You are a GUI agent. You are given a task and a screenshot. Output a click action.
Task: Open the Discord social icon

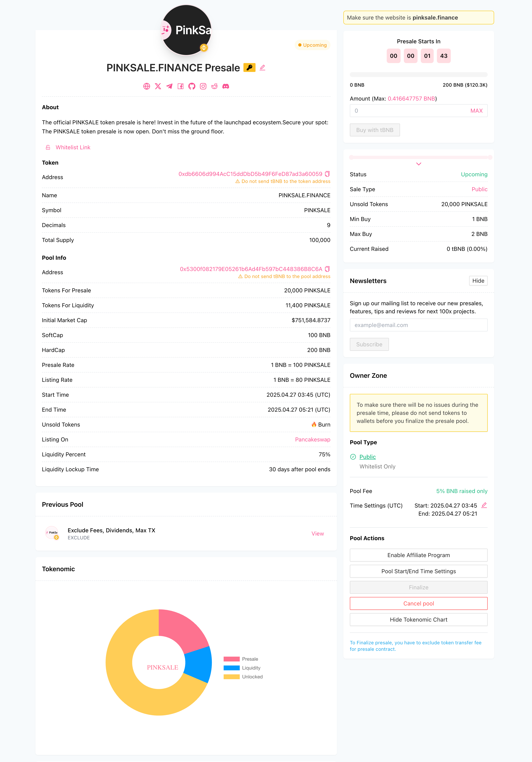tap(226, 86)
